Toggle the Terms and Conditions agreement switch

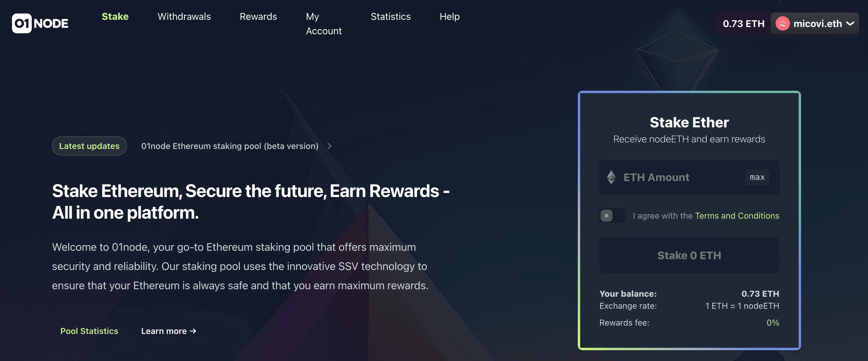pos(612,216)
